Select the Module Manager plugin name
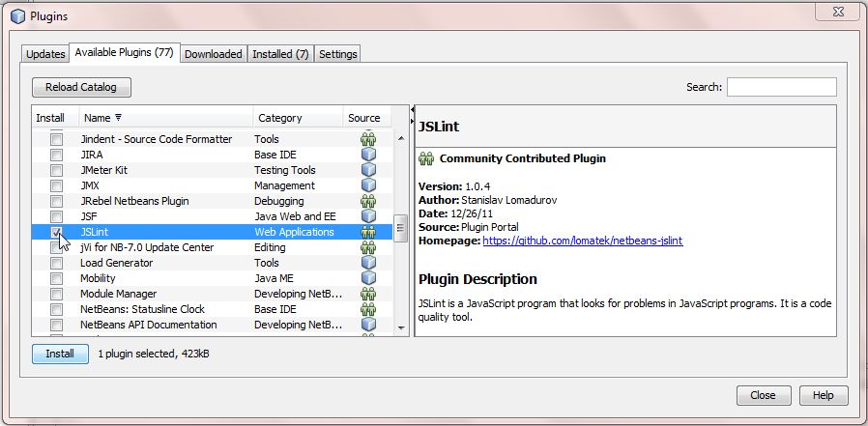The image size is (868, 426). (x=119, y=294)
